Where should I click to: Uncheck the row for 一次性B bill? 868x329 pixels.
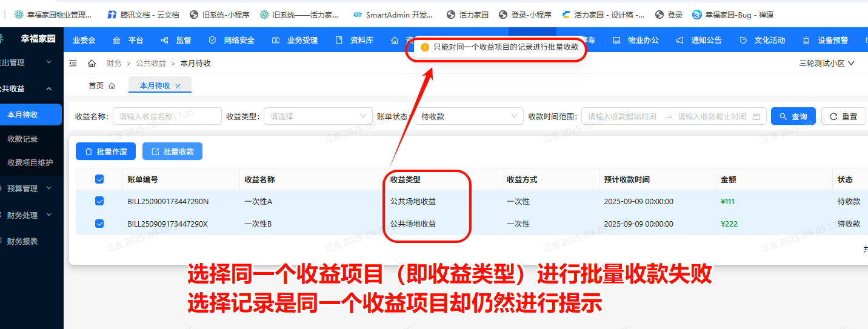coord(99,224)
